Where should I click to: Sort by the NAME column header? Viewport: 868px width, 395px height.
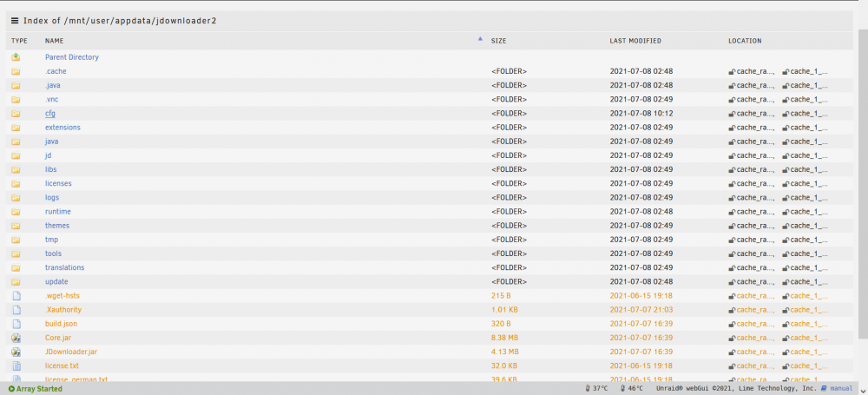coord(54,41)
